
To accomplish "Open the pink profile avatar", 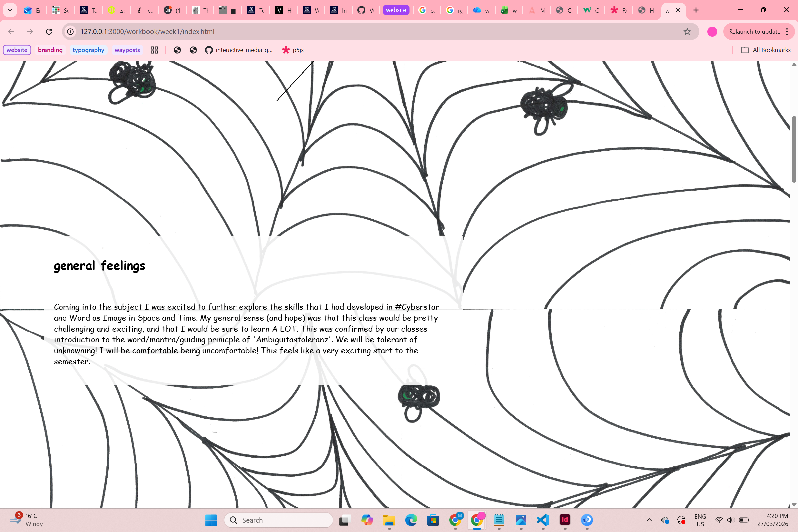I will coord(712,32).
